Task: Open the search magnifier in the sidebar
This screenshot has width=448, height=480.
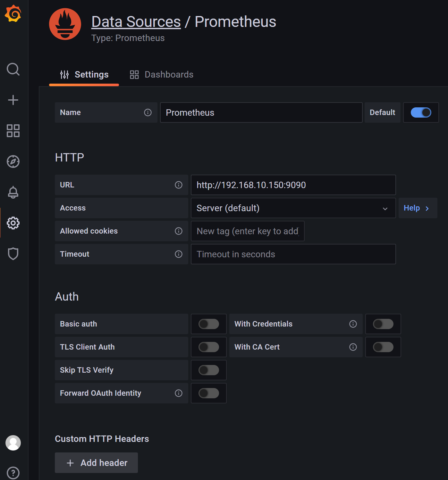Action: [x=13, y=69]
